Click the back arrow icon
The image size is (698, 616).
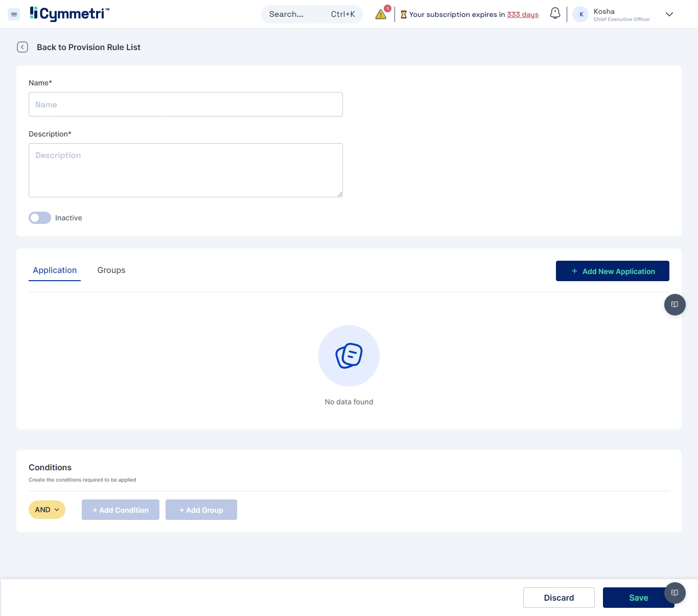click(22, 47)
